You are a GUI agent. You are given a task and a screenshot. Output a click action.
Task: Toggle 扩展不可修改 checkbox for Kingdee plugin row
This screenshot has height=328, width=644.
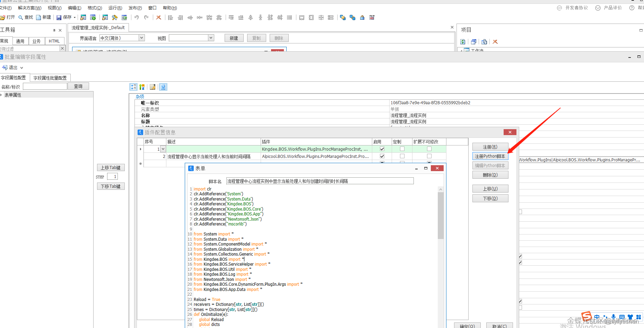point(429,149)
